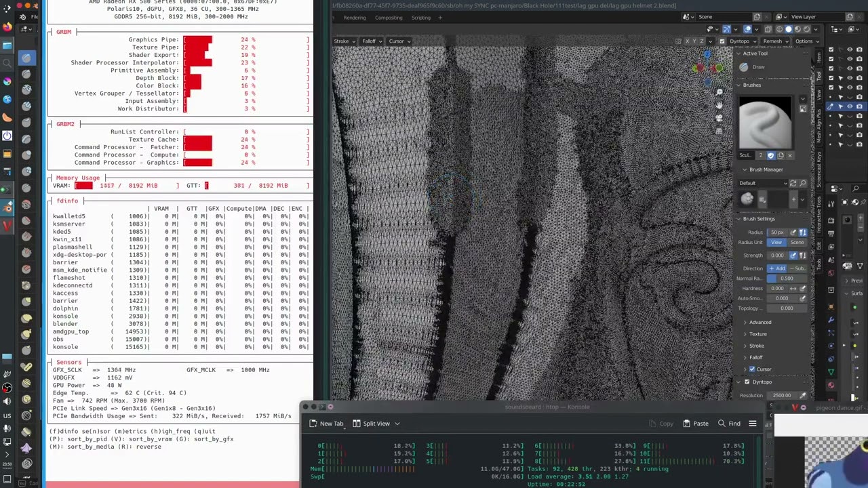Viewport: 868px width, 488px height.
Task: Open the Konsole hamburger menu
Action: (753, 424)
